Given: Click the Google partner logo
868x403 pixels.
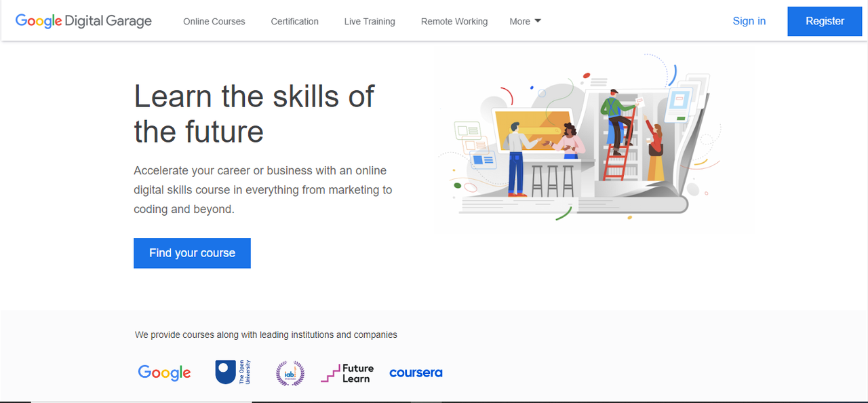Looking at the screenshot, I should point(164,372).
